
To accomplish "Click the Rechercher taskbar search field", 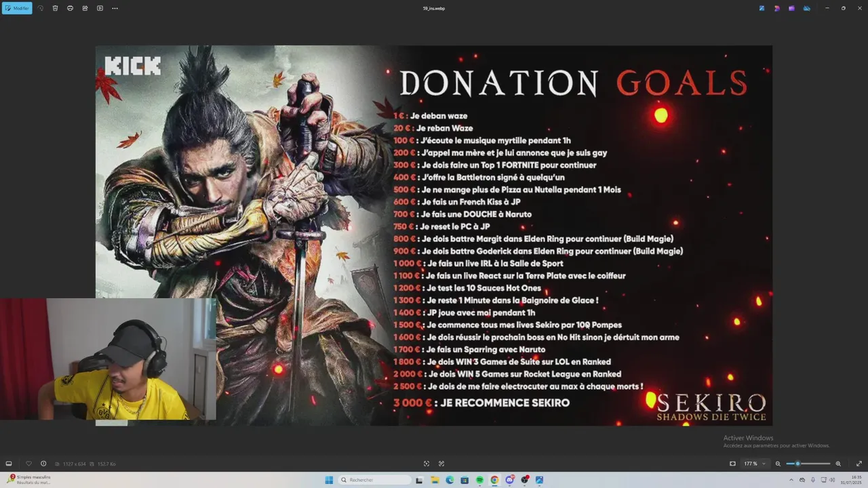I will click(375, 480).
